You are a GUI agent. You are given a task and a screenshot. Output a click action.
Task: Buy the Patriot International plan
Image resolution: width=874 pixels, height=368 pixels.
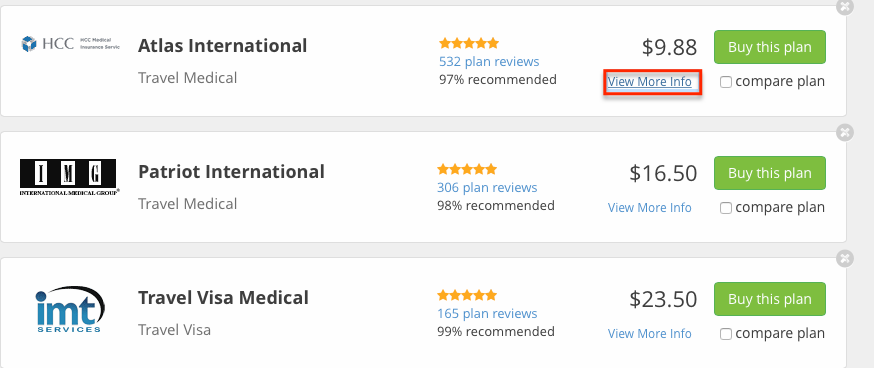pos(770,173)
